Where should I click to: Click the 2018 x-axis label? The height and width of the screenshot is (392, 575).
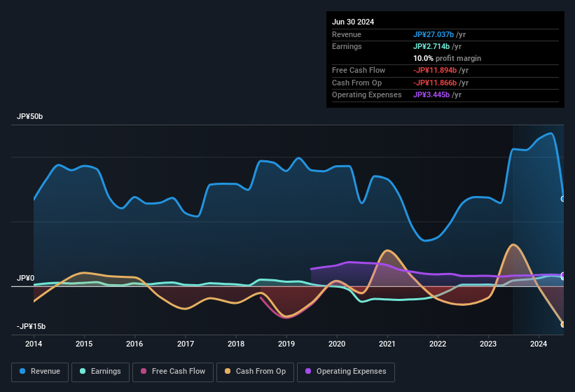coord(236,344)
